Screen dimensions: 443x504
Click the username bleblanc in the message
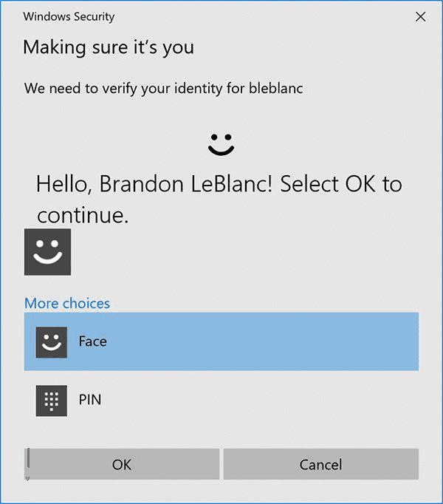point(275,89)
